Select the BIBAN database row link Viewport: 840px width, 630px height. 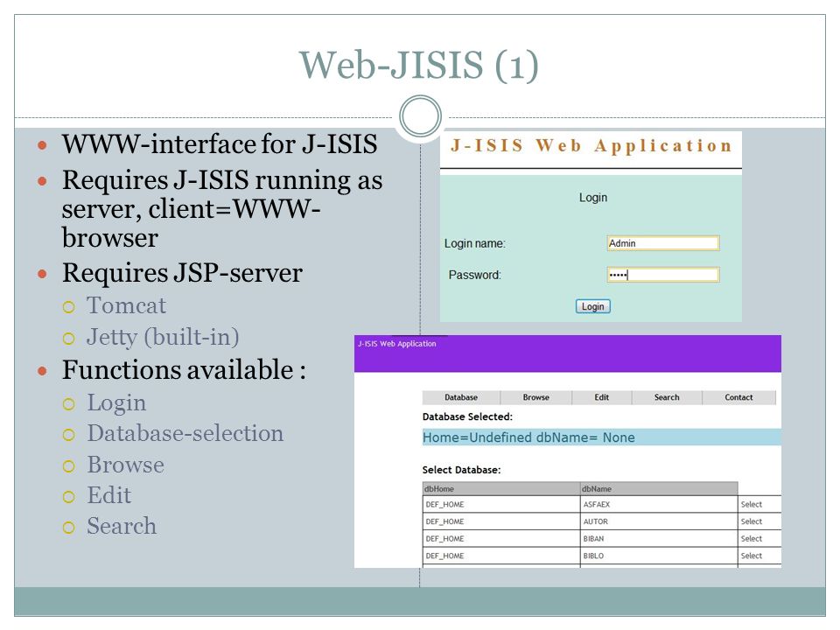pos(751,539)
